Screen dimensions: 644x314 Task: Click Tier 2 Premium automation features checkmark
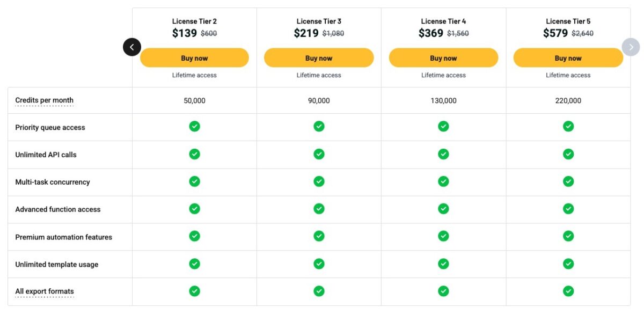click(x=194, y=236)
